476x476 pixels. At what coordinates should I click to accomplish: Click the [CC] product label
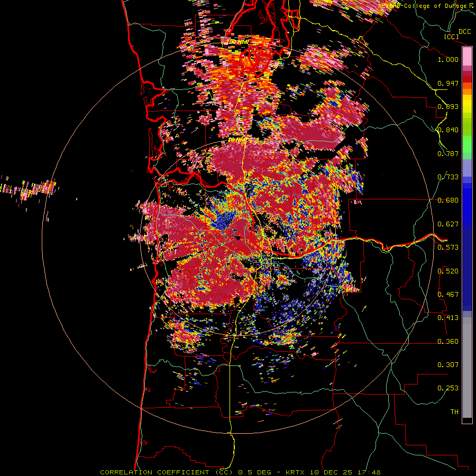451,36
